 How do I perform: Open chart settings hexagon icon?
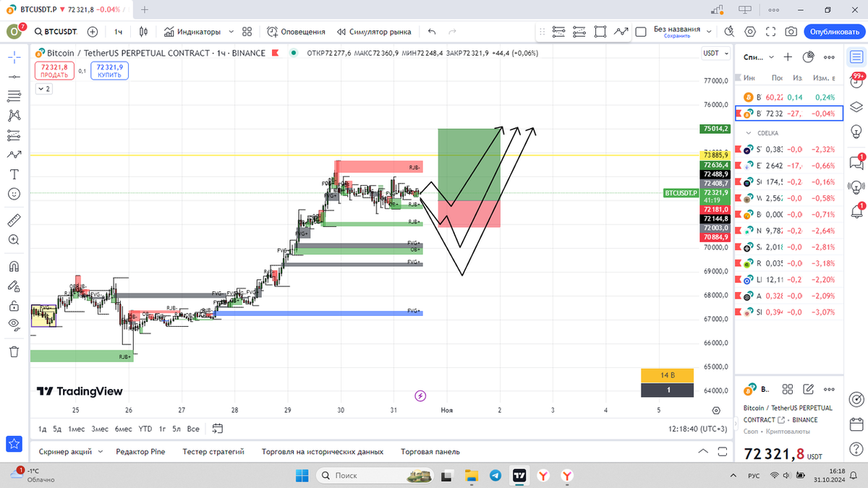coord(750,32)
